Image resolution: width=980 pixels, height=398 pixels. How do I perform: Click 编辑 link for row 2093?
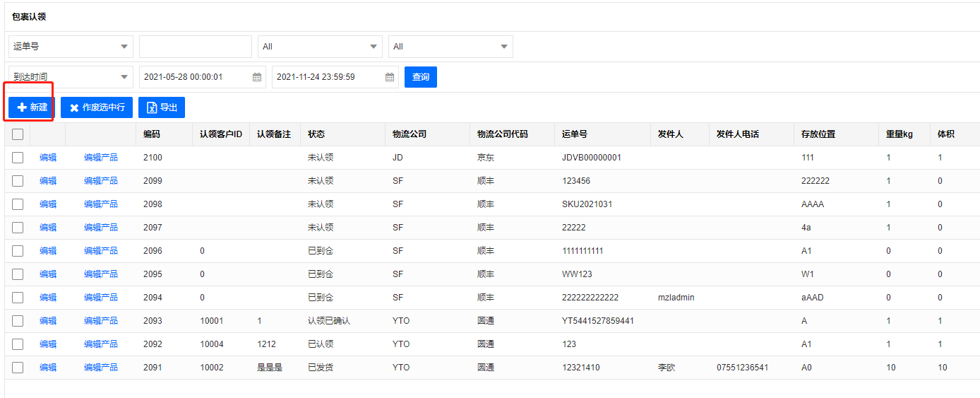pos(48,321)
